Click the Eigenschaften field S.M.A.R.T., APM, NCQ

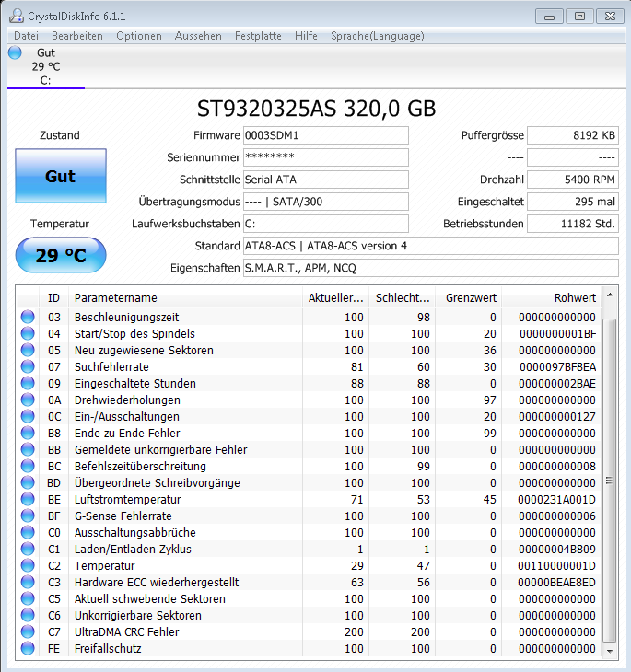click(431, 268)
